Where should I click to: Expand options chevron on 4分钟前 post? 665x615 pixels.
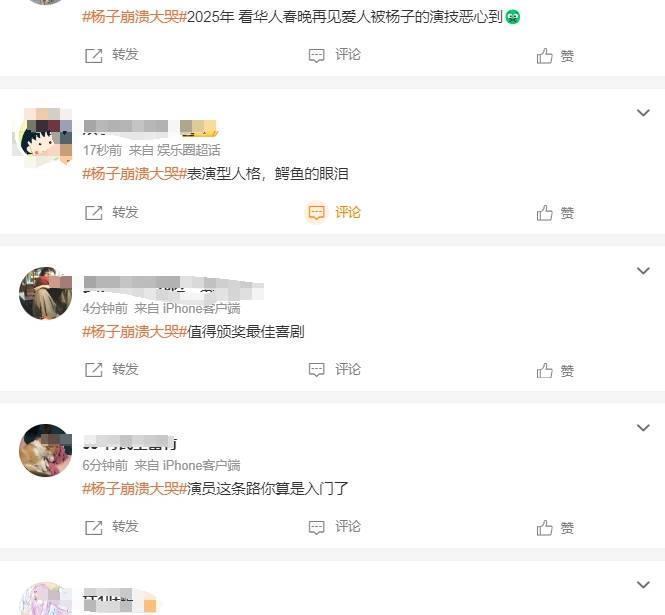pos(643,271)
